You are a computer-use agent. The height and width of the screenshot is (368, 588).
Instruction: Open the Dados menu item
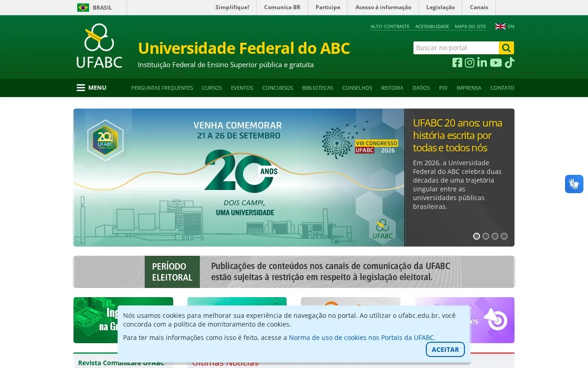421,88
